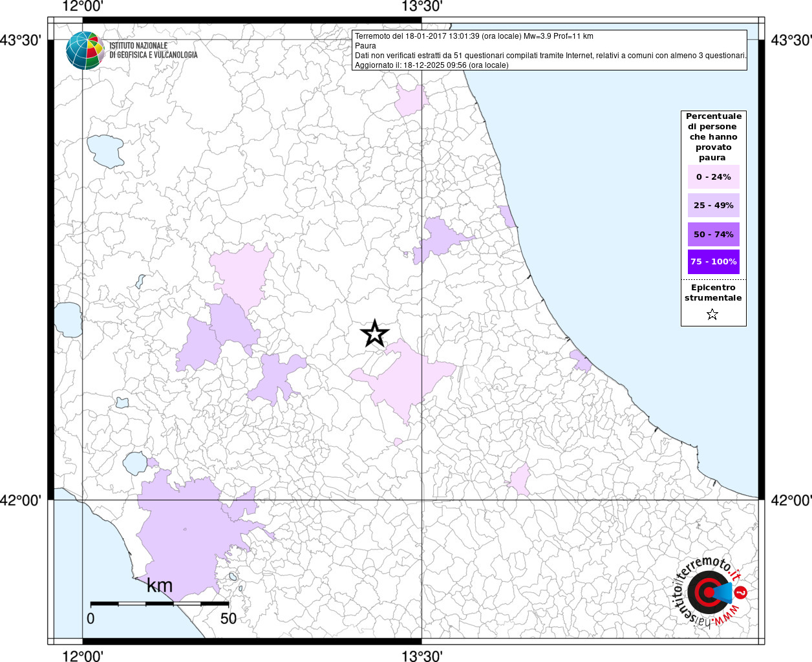Click the large purple Rome municipality area

pyautogui.click(x=181, y=530)
